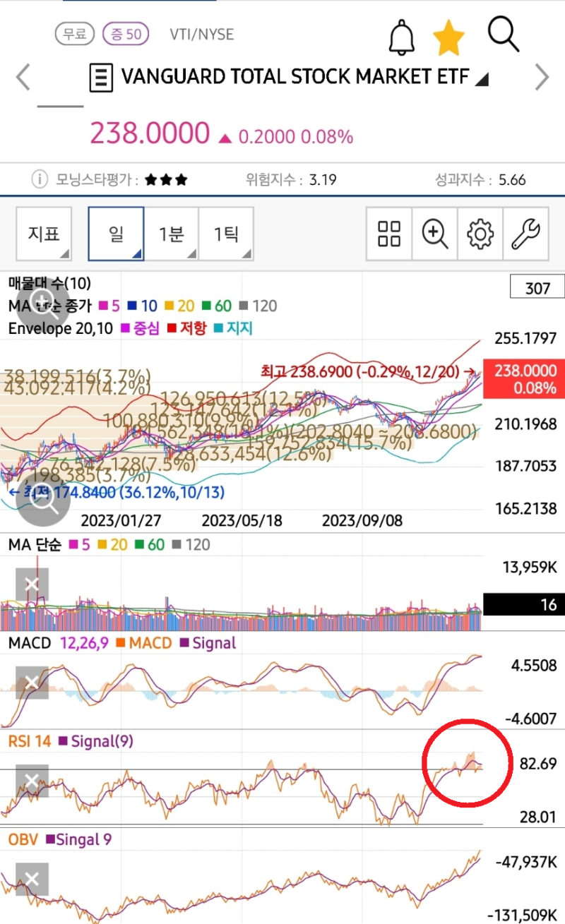Close the volume panel with X

32,584
